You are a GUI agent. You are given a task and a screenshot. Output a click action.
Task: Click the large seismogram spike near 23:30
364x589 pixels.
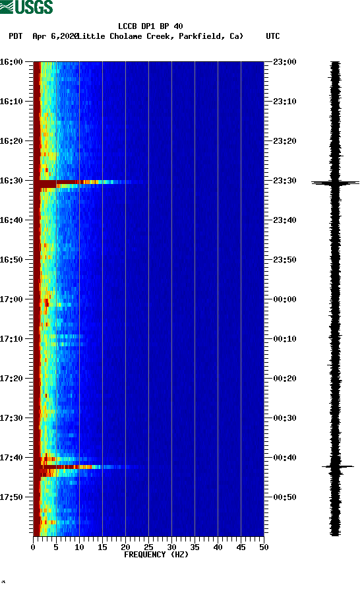pyautogui.click(x=336, y=183)
